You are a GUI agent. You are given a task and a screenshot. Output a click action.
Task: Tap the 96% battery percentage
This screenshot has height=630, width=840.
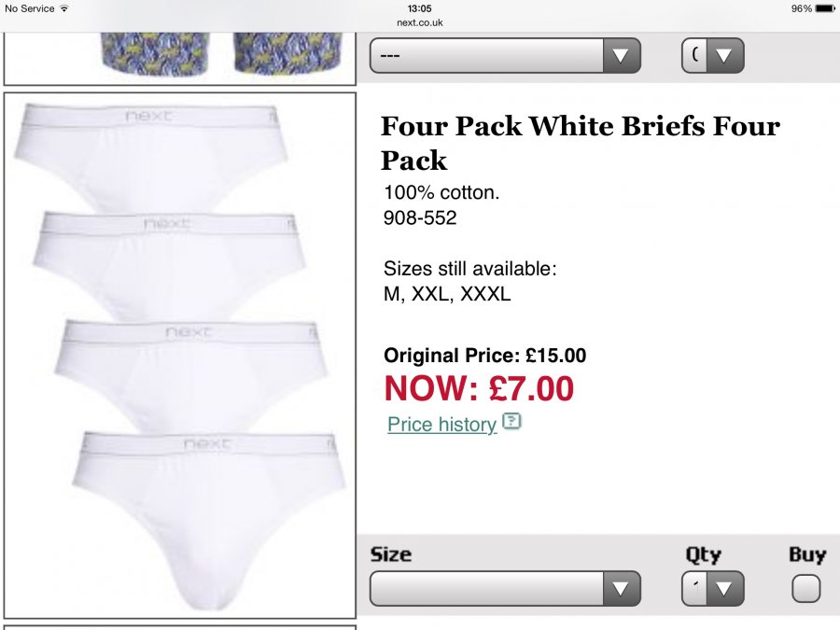pyautogui.click(x=801, y=8)
